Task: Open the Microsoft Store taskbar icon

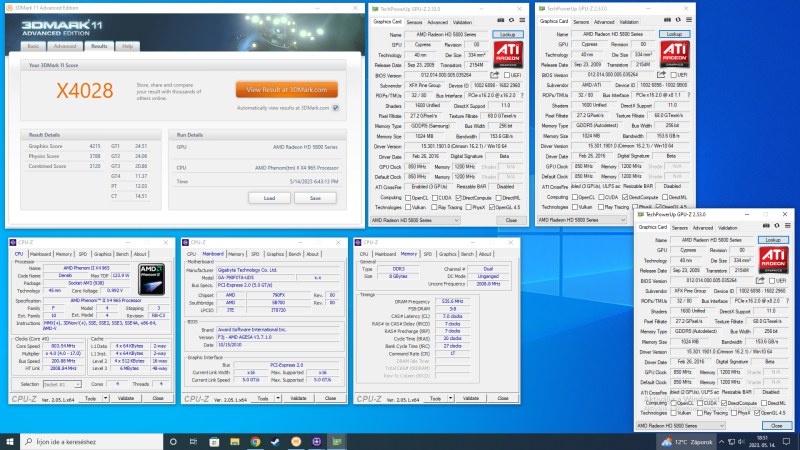Action: tap(214, 441)
